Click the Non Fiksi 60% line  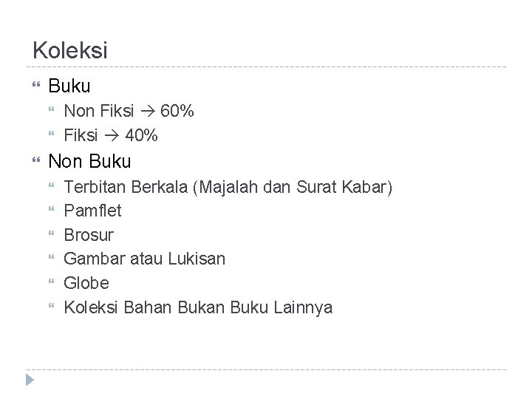point(129,111)
